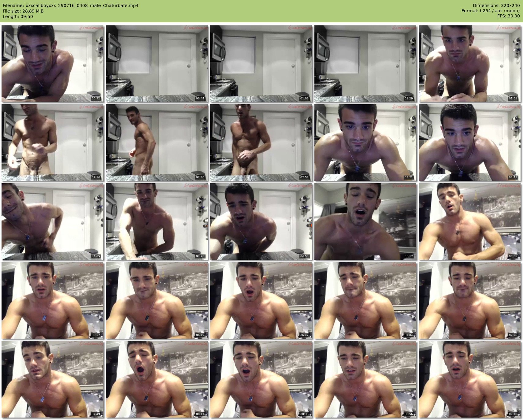Select the "FPS: 30.00" text
The height and width of the screenshot is (420, 523).
[x=508, y=17]
